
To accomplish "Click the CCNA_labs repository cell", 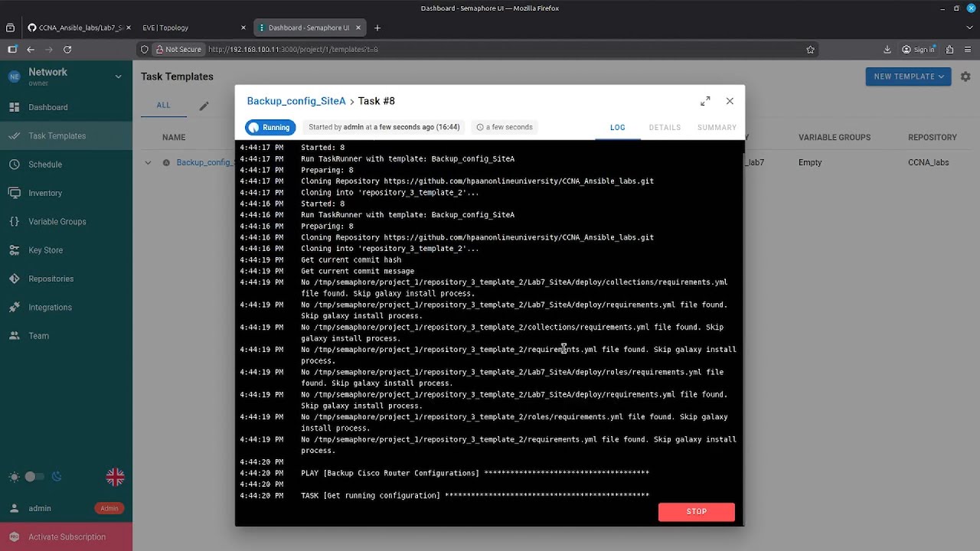I will tap(928, 163).
